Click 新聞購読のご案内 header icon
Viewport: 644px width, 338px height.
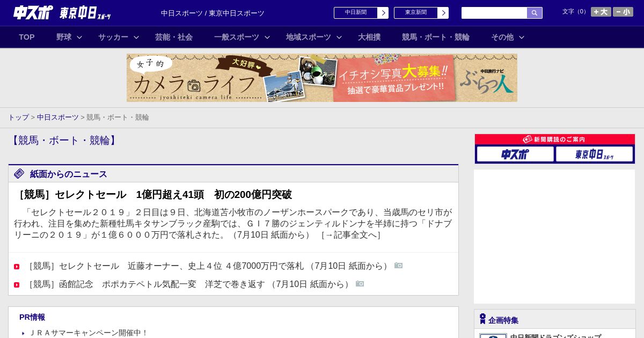(x=528, y=139)
